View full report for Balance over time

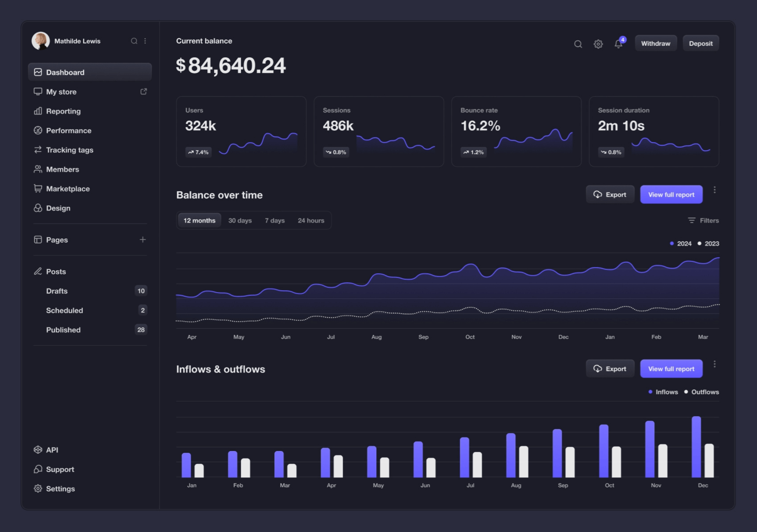pos(671,195)
